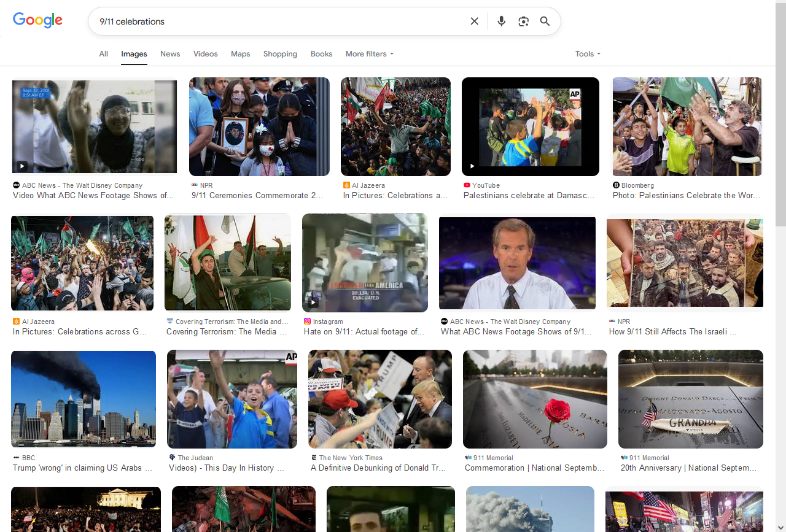Open ABC News anchor thumbnail
This screenshot has width=786, height=532.
click(x=517, y=263)
